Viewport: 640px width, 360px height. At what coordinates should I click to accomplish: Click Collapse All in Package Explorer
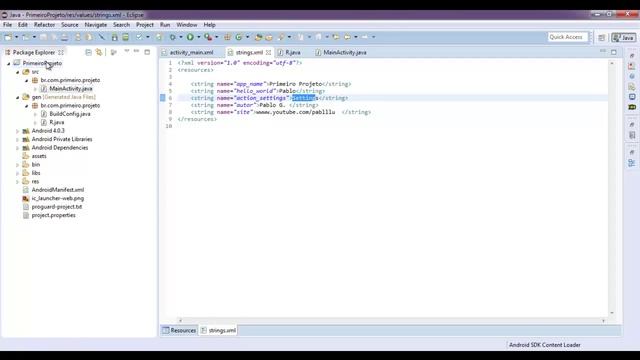(x=88, y=52)
